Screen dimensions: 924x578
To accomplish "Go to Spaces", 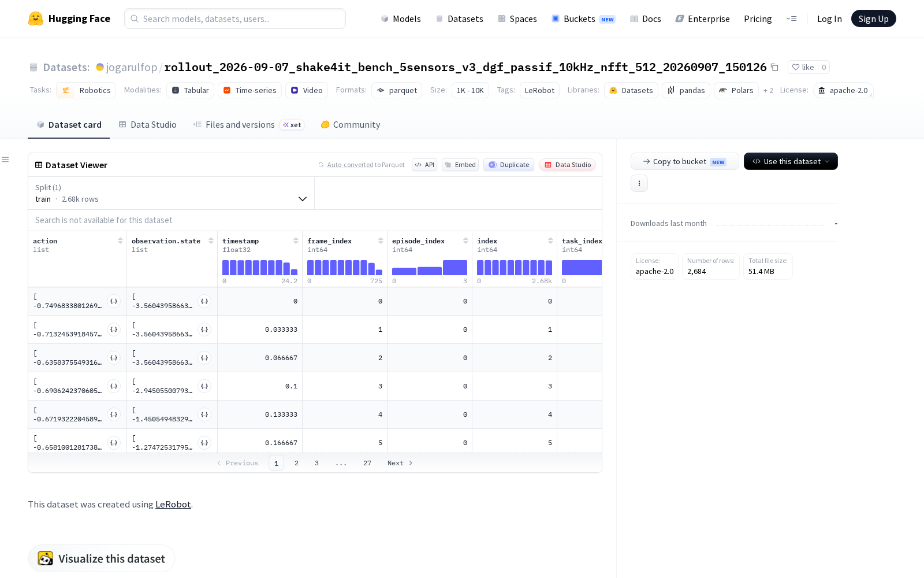I will click(517, 18).
